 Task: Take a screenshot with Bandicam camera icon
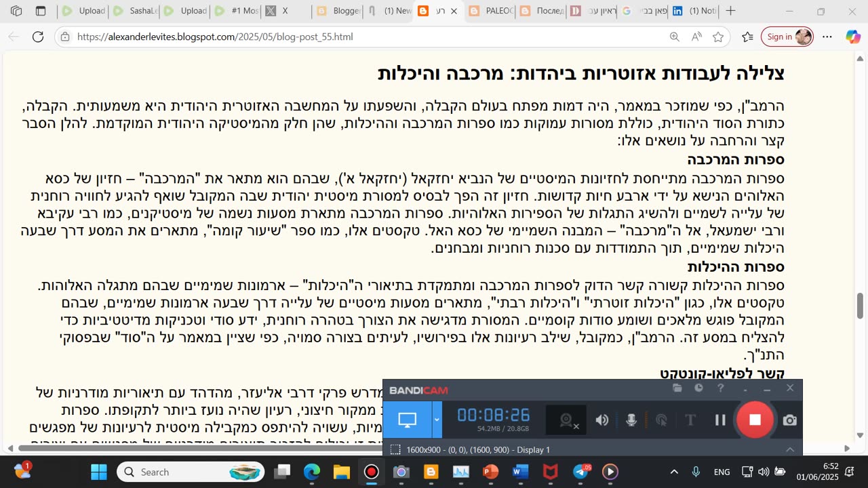(789, 420)
